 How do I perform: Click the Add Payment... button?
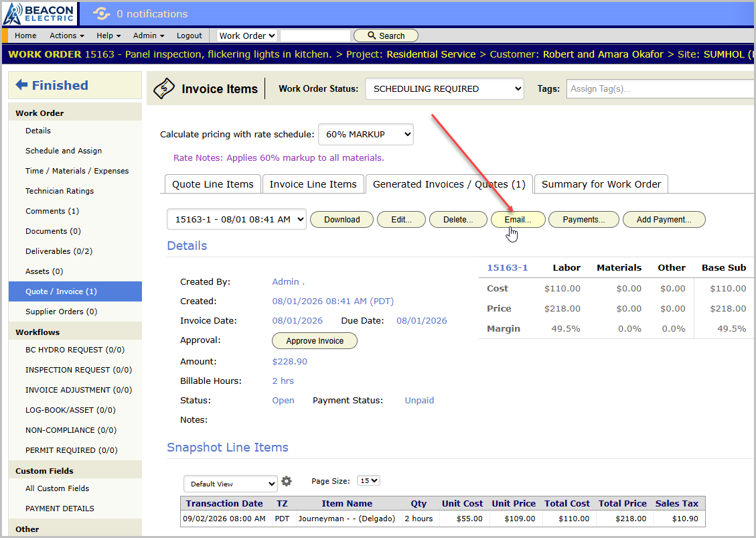[664, 220]
